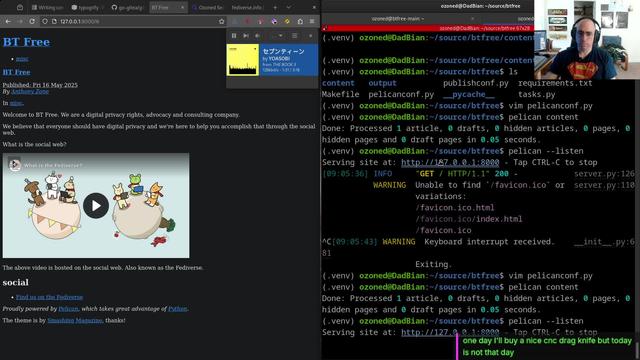Click the yellow album art thumbnail
The width and height of the screenshot is (640, 360).
click(243, 60)
